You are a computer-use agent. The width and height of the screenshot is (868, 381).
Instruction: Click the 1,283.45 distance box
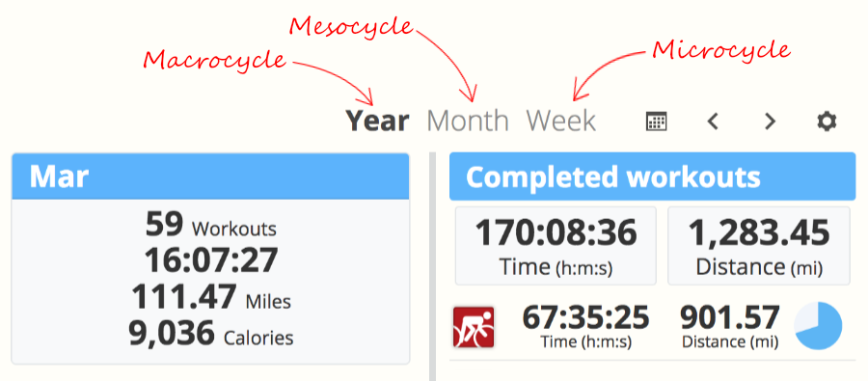(x=759, y=246)
